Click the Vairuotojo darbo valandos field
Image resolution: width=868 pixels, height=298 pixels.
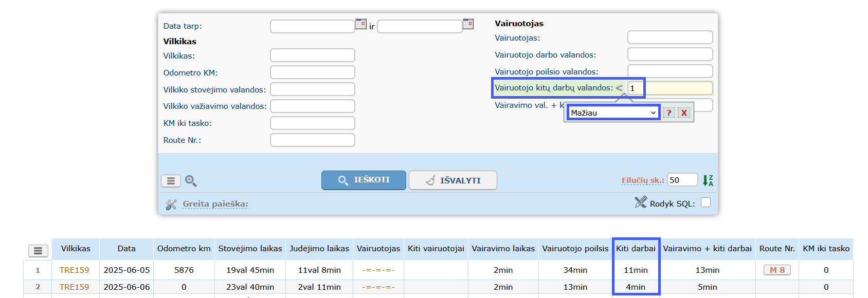click(x=670, y=54)
